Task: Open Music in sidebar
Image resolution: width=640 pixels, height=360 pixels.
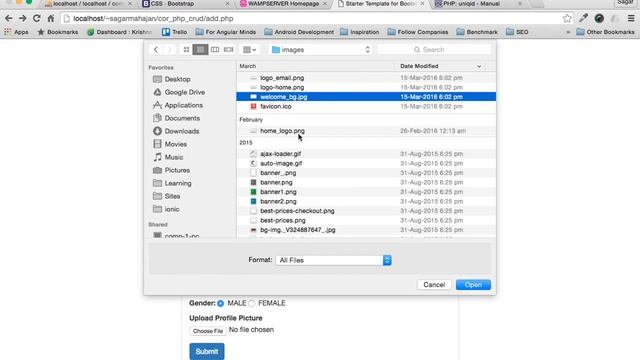Action: [x=168, y=157]
